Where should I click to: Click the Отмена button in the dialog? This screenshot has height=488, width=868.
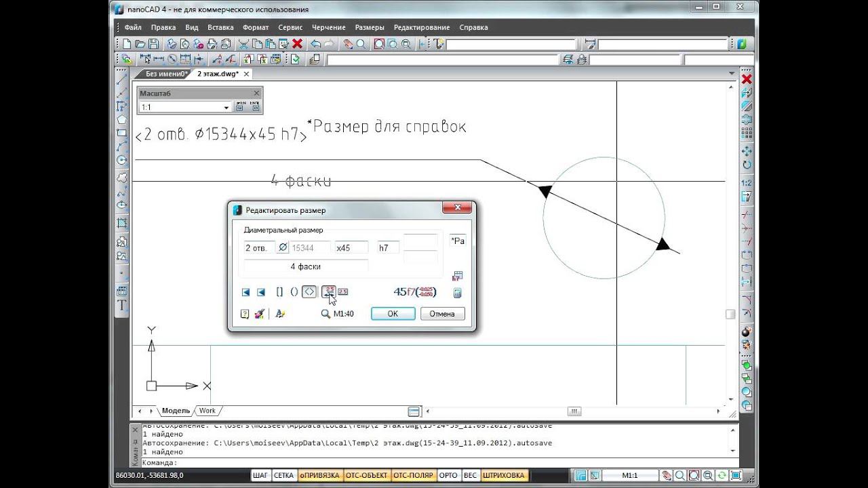coord(442,314)
